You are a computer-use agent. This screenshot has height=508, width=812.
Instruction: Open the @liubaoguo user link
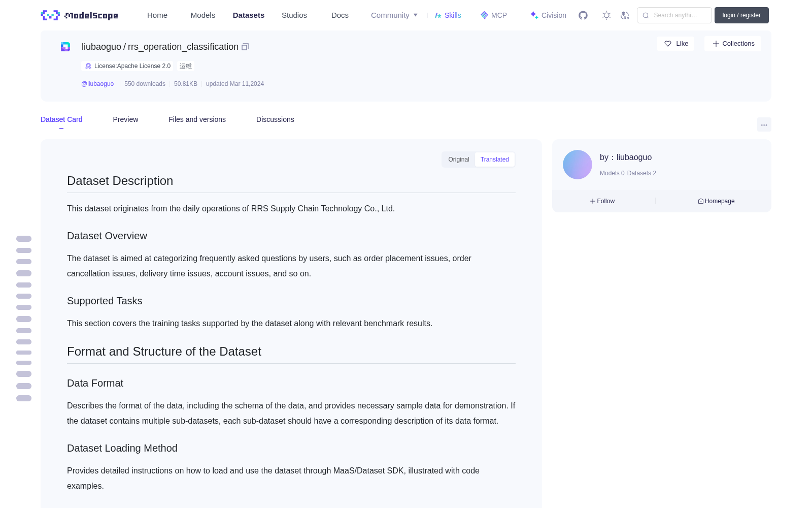97,84
